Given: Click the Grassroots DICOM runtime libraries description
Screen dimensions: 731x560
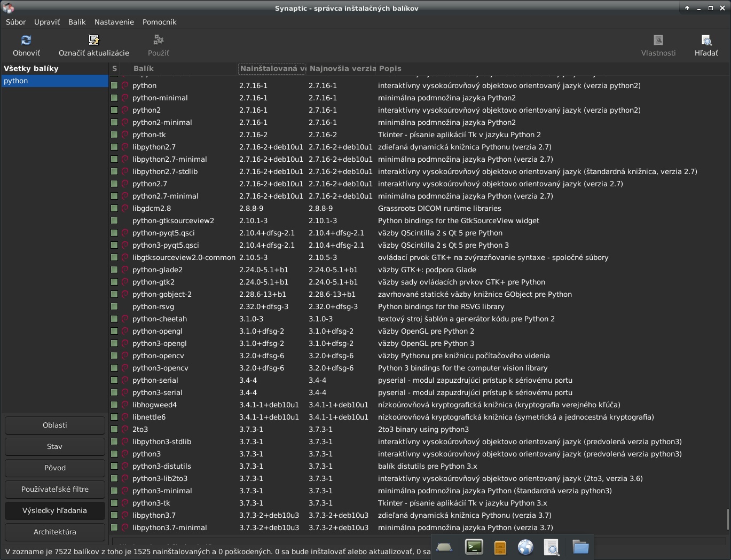Looking at the screenshot, I should click(x=439, y=208).
